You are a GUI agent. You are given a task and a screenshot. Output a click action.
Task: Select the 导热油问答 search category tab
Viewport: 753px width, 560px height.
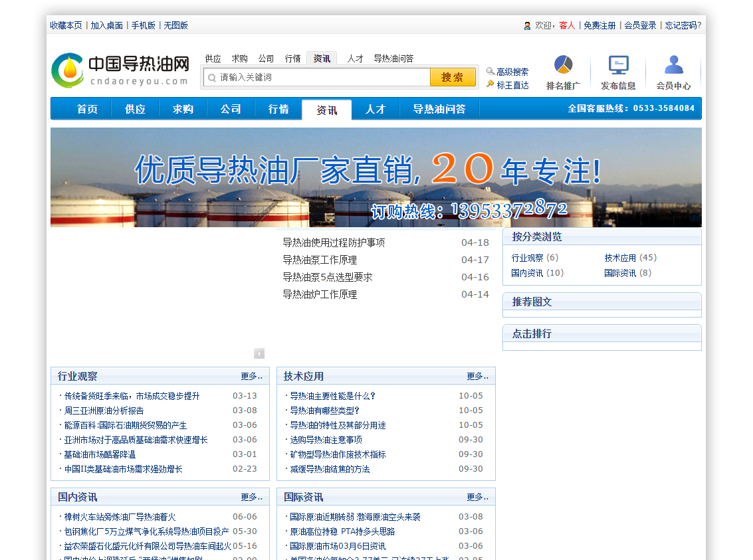393,58
